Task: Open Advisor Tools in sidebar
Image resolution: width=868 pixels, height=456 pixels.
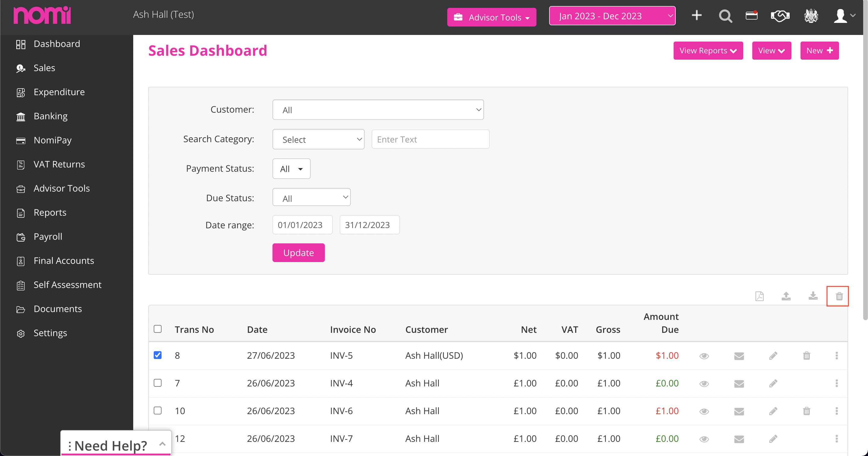Action: tap(62, 188)
